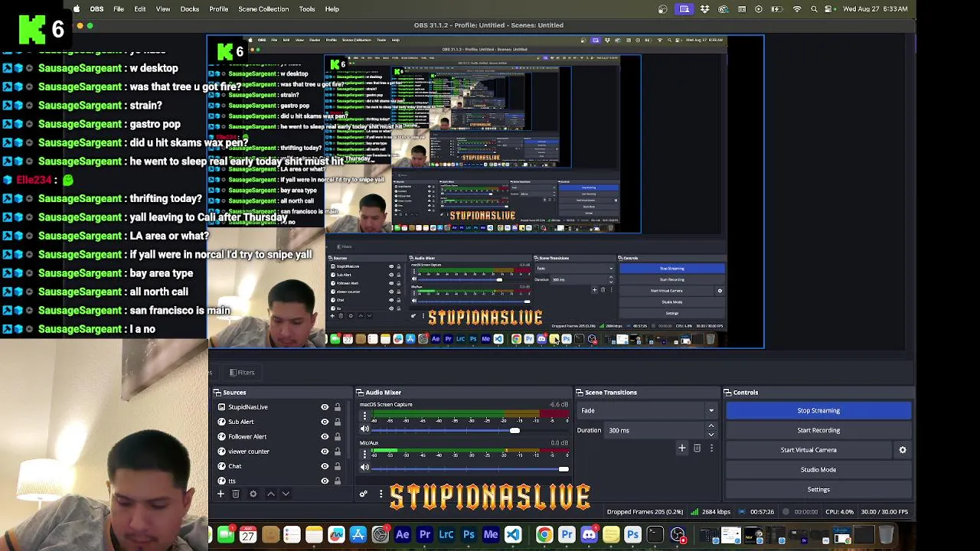Open Lightroom Classic from the dock
Screen dimensions: 980x551
446,535
